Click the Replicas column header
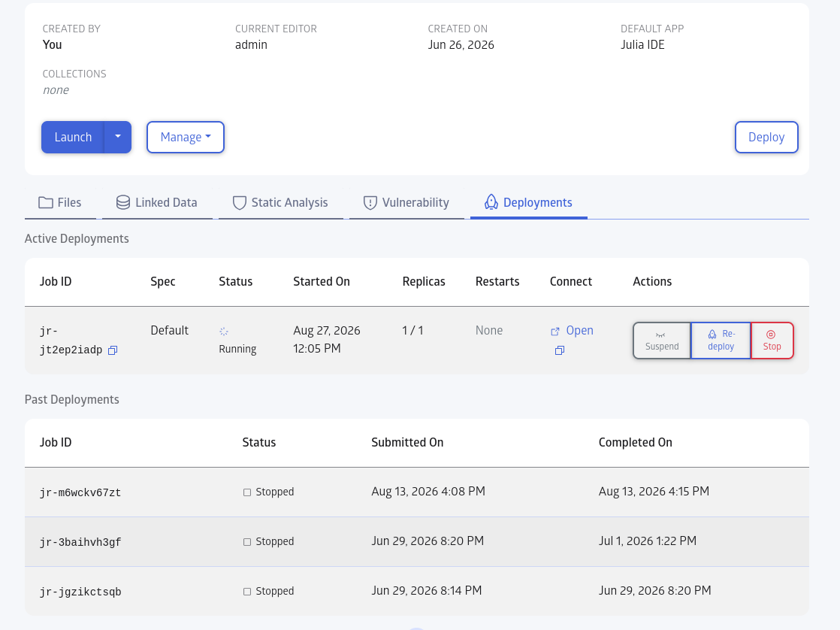 click(424, 281)
